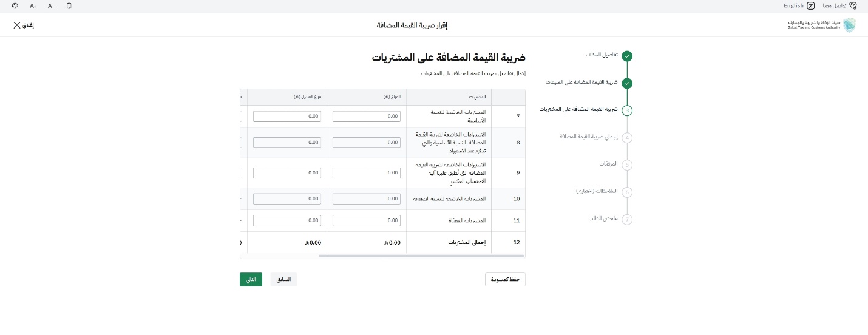Image resolution: width=868 pixels, height=335 pixels.
Task: Click the مبلغ التعديل column header
Action: tap(287, 97)
